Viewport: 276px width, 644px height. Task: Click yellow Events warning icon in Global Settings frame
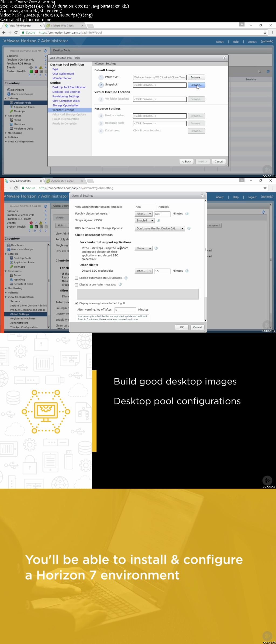click(41, 223)
